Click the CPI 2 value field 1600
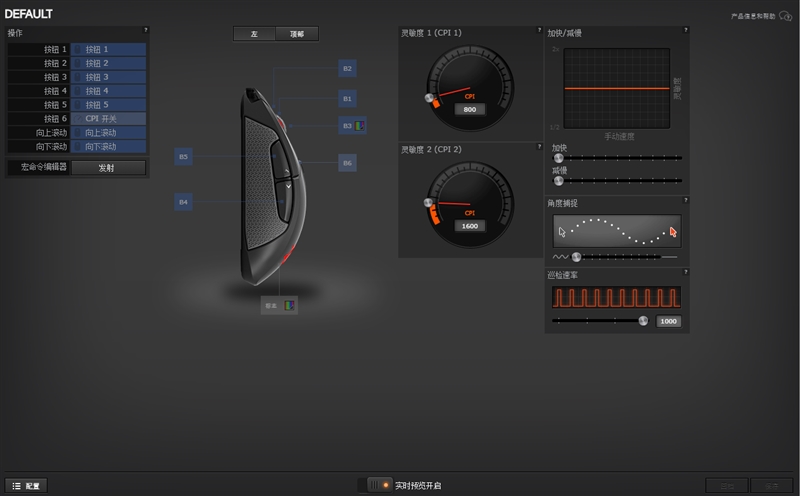Viewport: 800px width, 496px height. click(469, 226)
